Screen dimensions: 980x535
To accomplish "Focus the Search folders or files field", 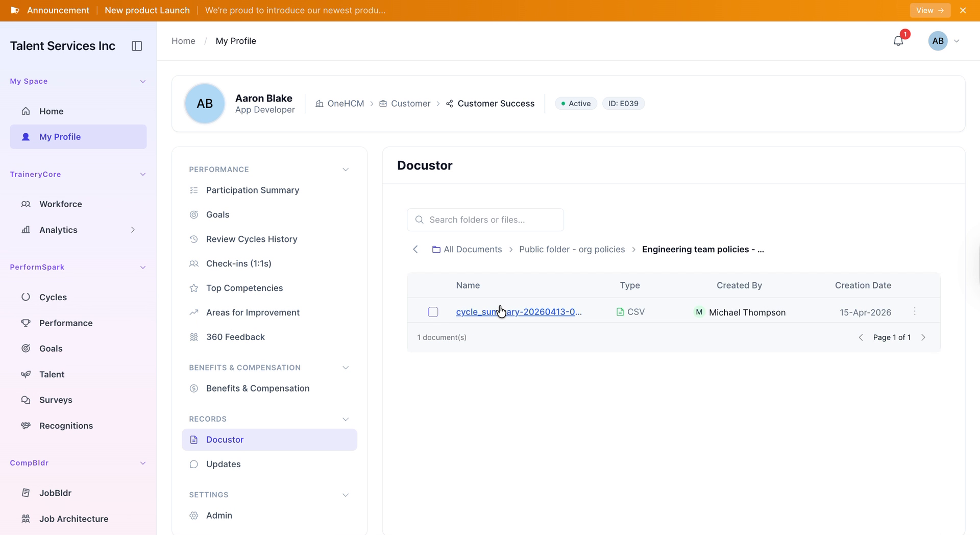I will (485, 220).
